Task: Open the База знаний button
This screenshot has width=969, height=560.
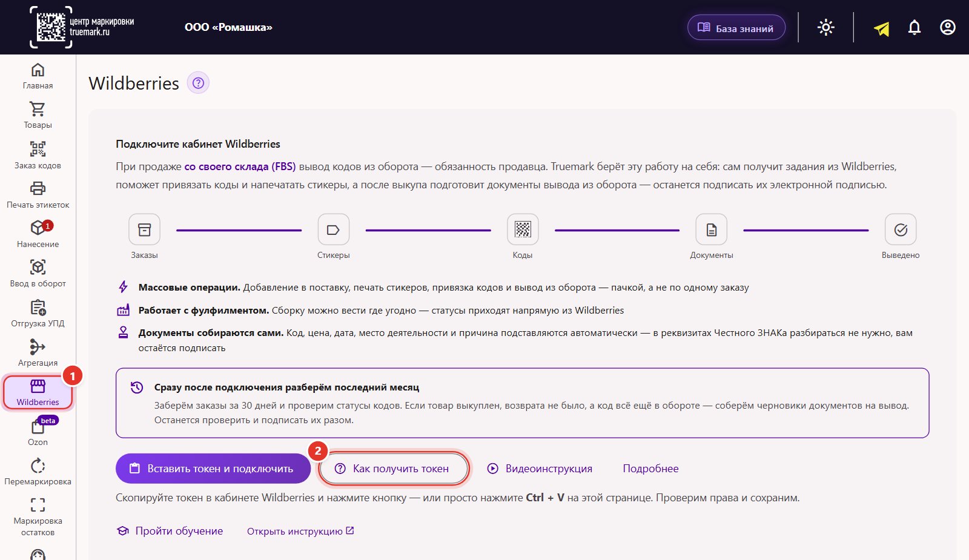Action: click(x=736, y=28)
